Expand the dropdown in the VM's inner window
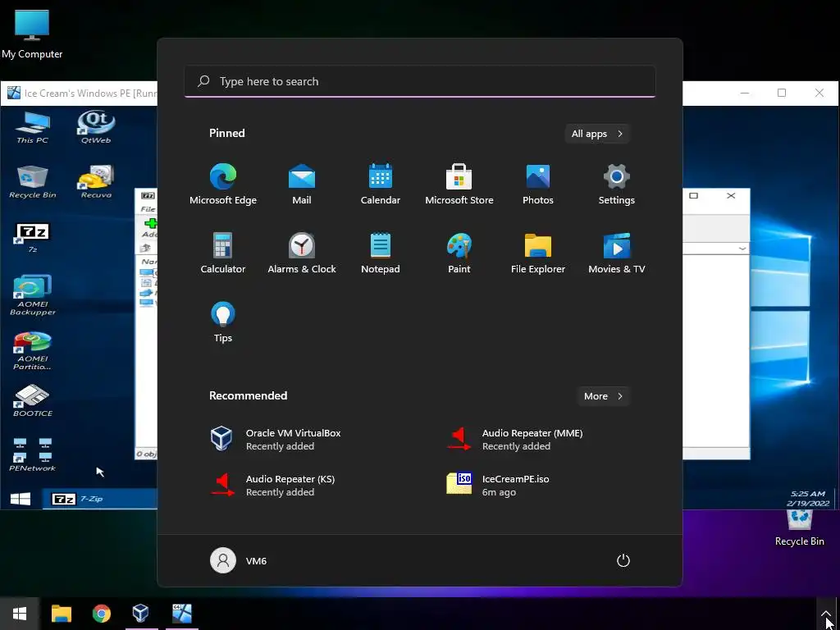This screenshot has width=840, height=630. [x=742, y=249]
